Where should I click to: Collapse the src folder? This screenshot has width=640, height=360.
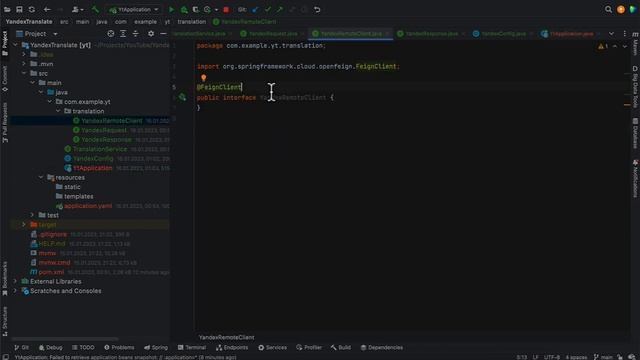(x=24, y=73)
